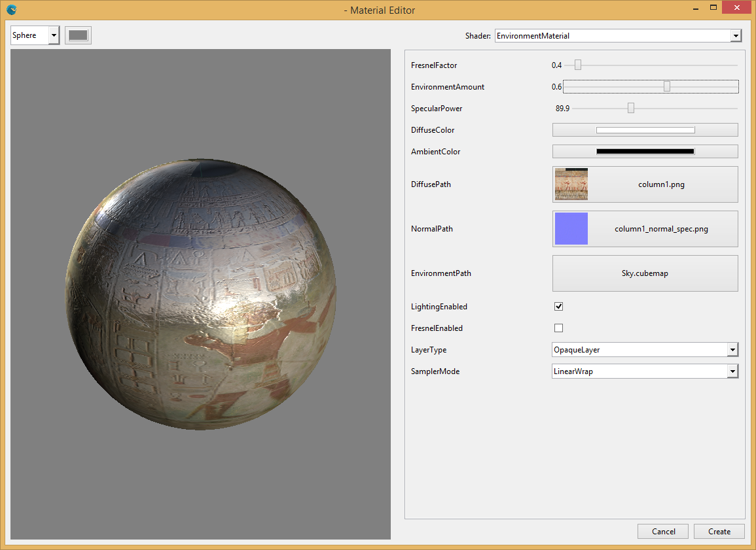Click the gray background color swatch button

pyautogui.click(x=78, y=35)
